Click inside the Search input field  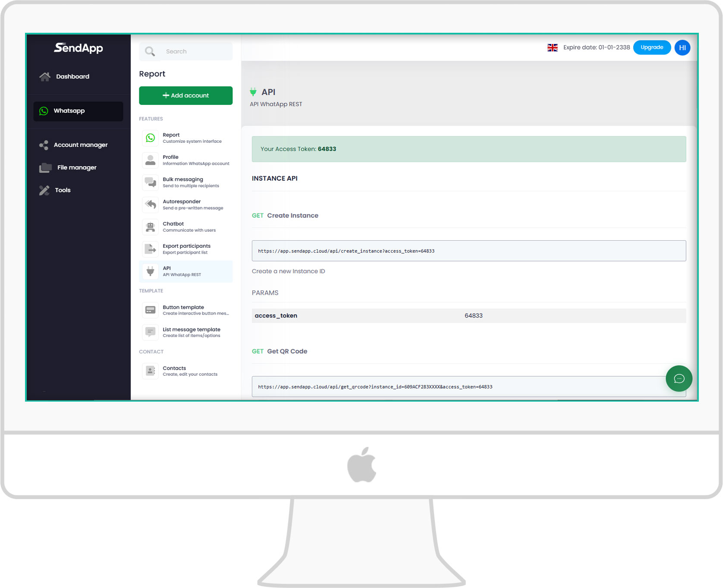click(x=196, y=51)
